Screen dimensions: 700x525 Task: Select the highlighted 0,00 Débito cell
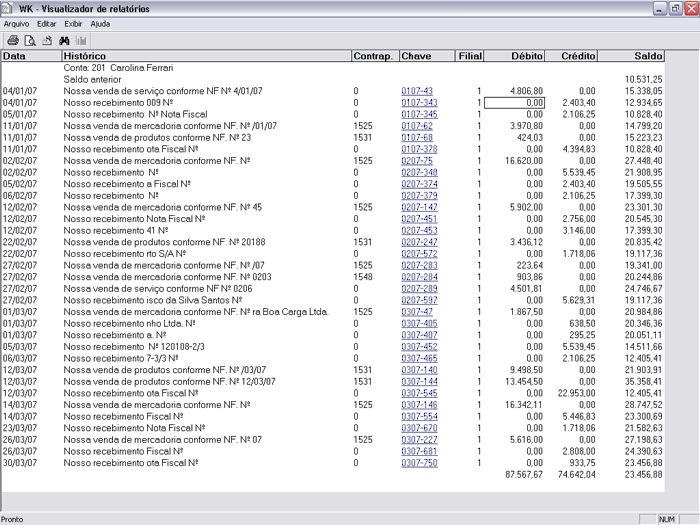tap(515, 102)
